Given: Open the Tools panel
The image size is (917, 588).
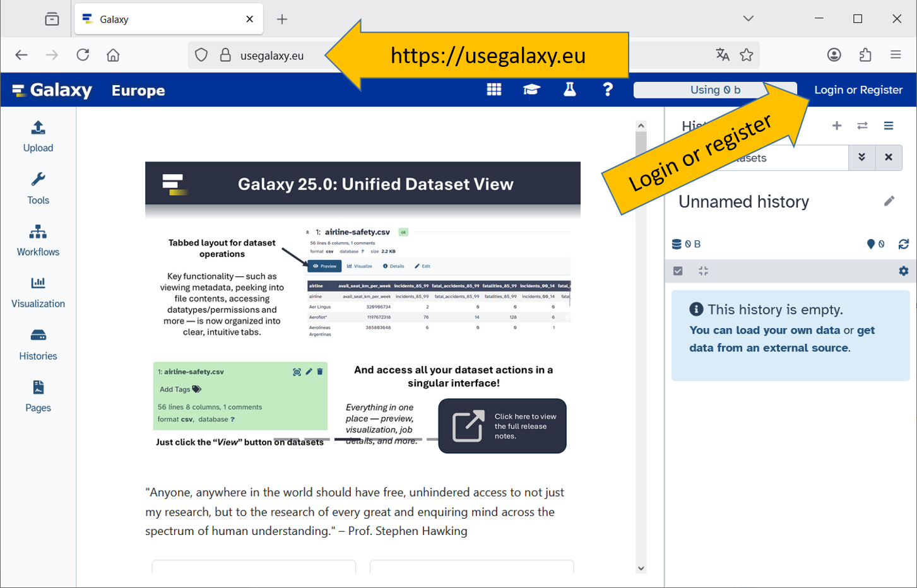Looking at the screenshot, I should pyautogui.click(x=38, y=189).
